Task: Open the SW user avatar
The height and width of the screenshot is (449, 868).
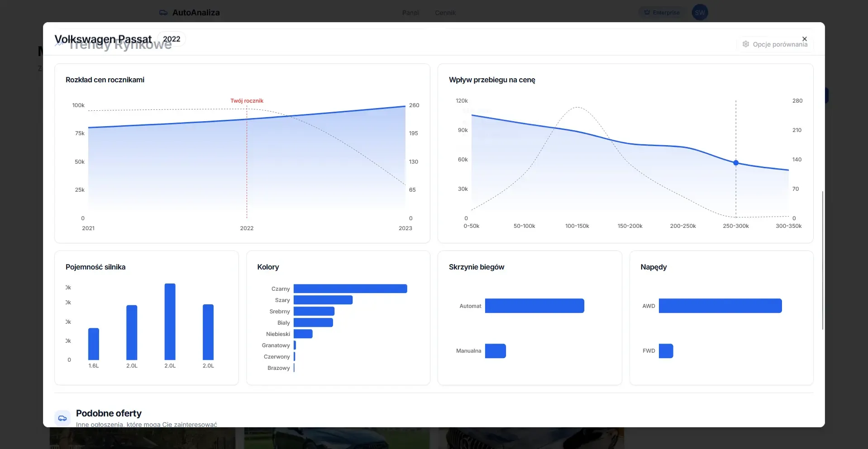Action: click(700, 13)
